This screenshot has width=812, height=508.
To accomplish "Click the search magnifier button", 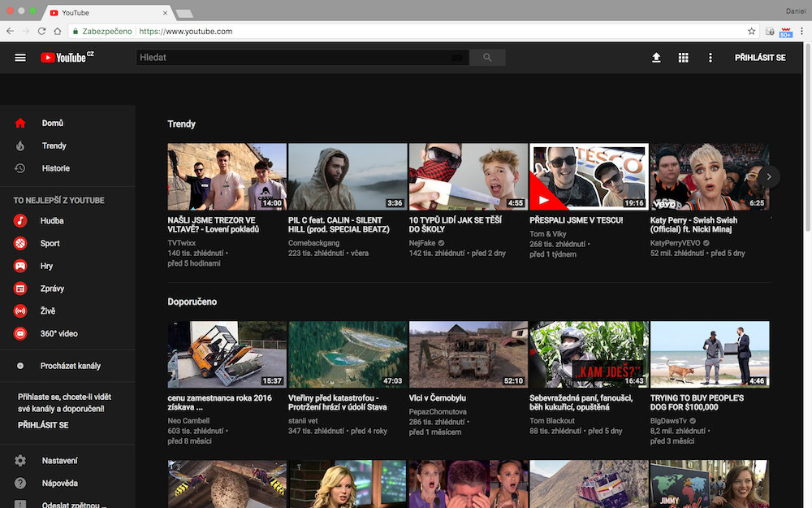I will coord(487,58).
